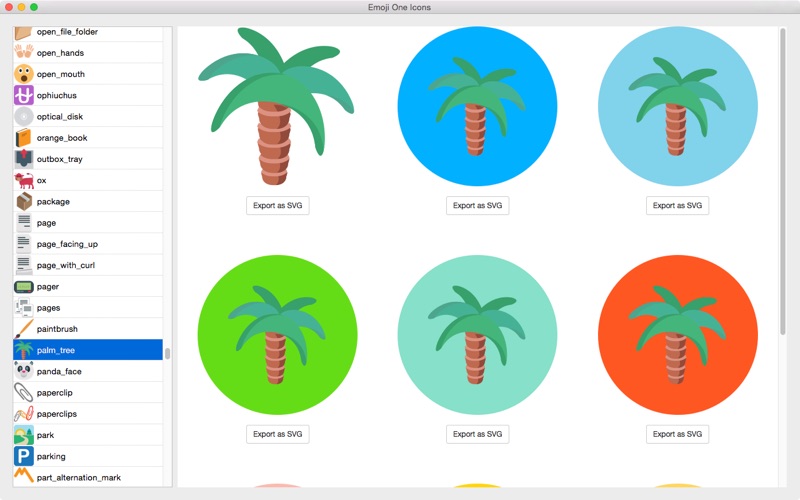This screenshot has width=800, height=500.
Task: Select the 'page_with_curl' list label
Action: (x=66, y=265)
